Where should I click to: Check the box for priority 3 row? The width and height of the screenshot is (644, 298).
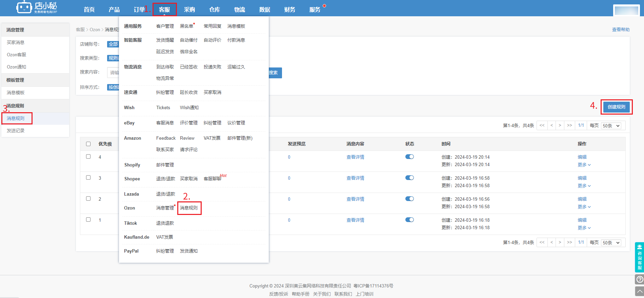tap(88, 178)
